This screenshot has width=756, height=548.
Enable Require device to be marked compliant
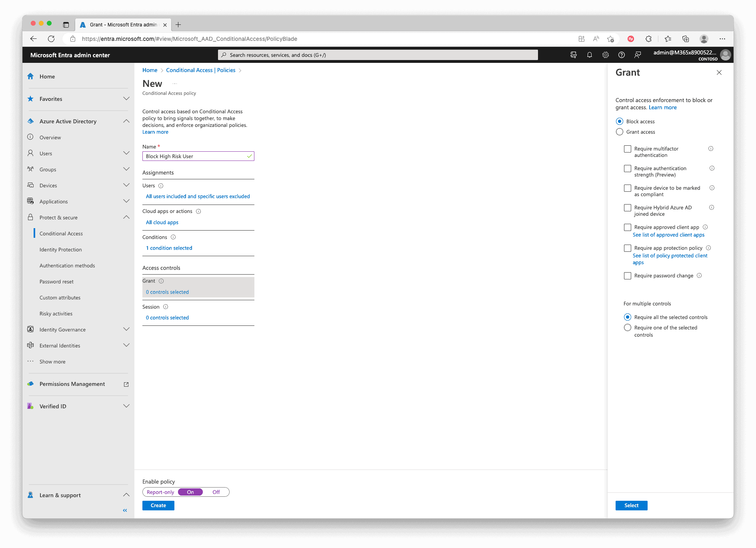[x=628, y=188]
